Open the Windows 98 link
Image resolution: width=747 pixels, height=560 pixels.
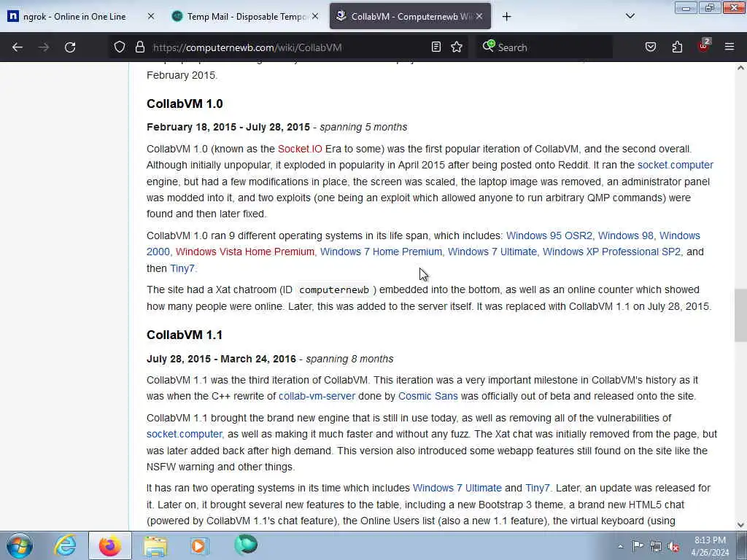point(625,236)
